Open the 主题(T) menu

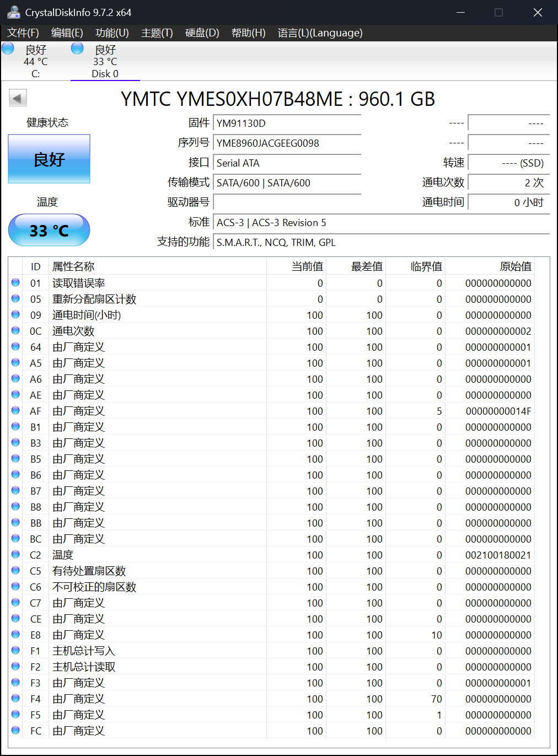[157, 33]
